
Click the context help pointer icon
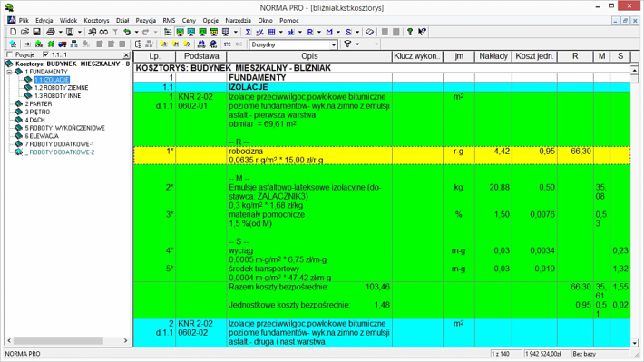422,32
